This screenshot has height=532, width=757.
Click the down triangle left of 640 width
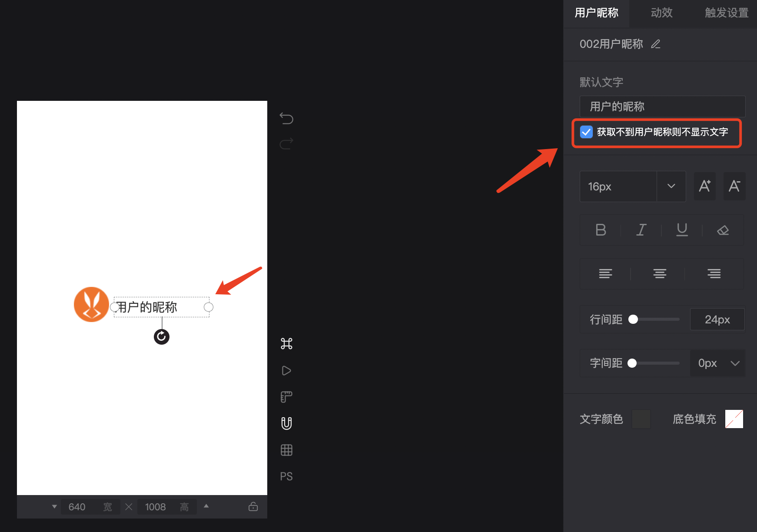tap(54, 506)
